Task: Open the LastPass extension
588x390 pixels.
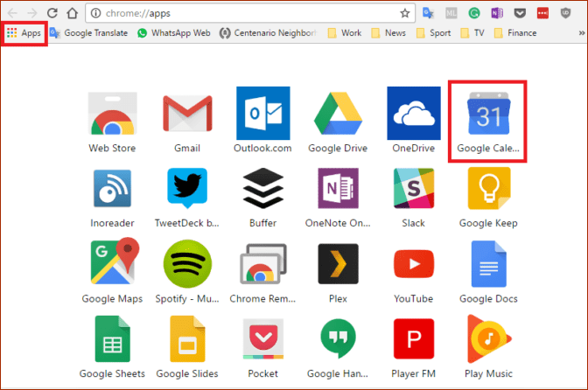Action: click(x=542, y=13)
